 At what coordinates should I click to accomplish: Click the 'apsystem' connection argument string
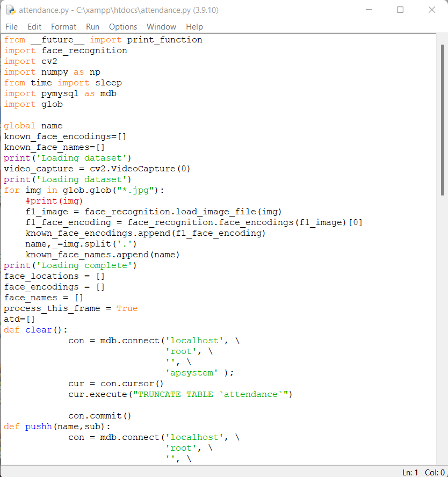coord(191,372)
